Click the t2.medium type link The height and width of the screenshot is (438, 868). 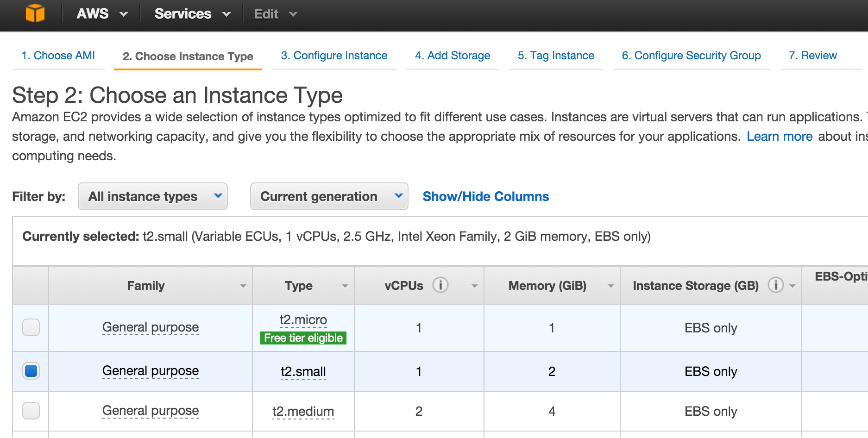(x=303, y=411)
